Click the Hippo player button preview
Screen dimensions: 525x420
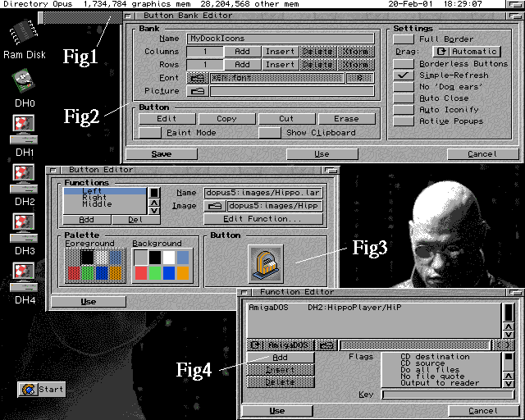coord(265,263)
